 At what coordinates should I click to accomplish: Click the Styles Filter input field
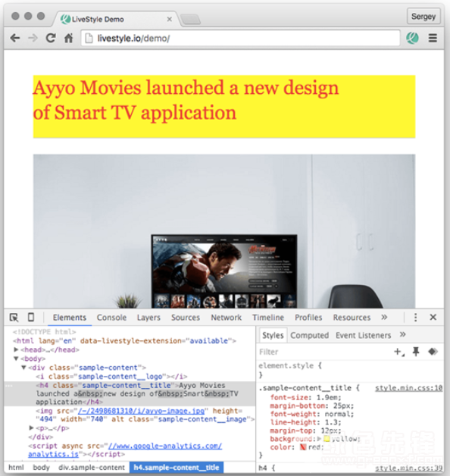click(325, 352)
